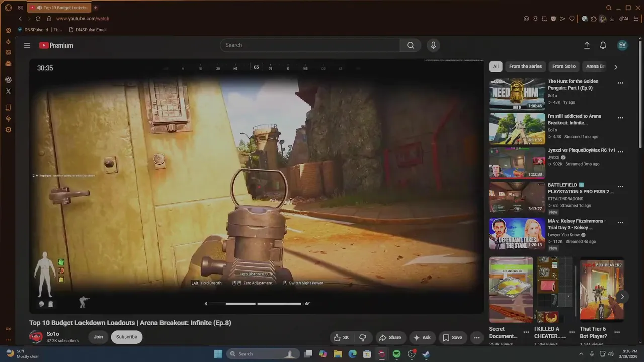Open the DNSPulse Email bookmark

[x=88, y=30]
